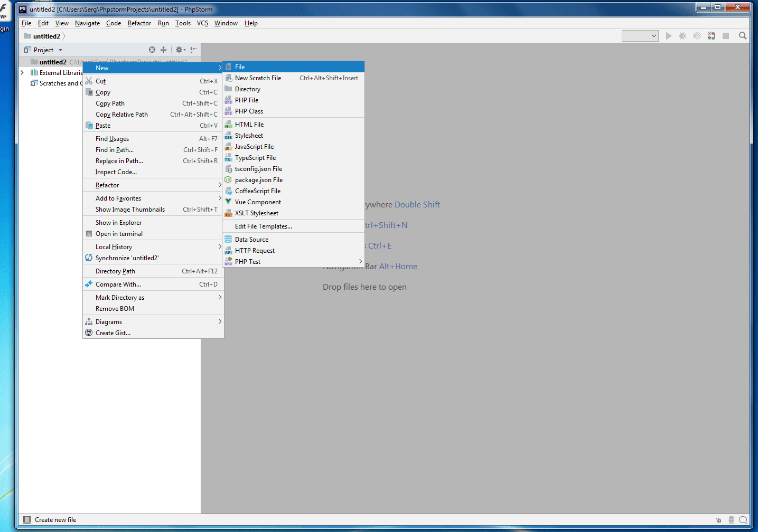The image size is (758, 532).
Task: Create a new tsconfig.json File
Action: click(293, 169)
